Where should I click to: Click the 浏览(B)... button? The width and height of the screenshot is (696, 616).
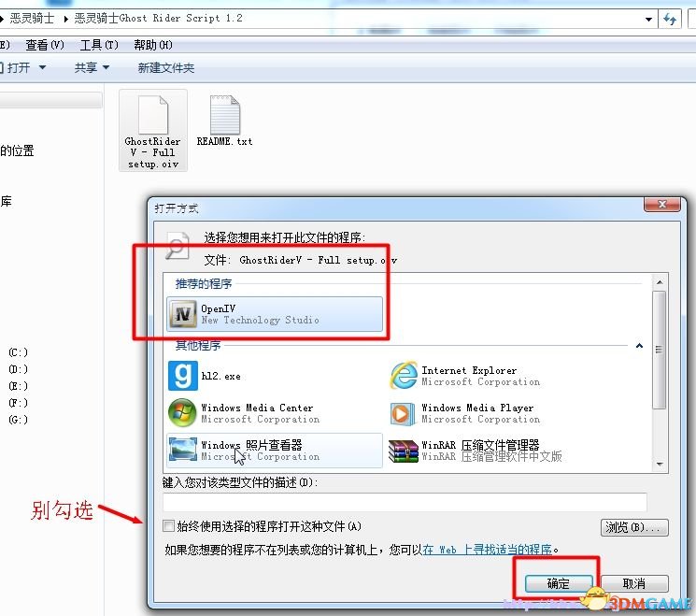coord(634,527)
